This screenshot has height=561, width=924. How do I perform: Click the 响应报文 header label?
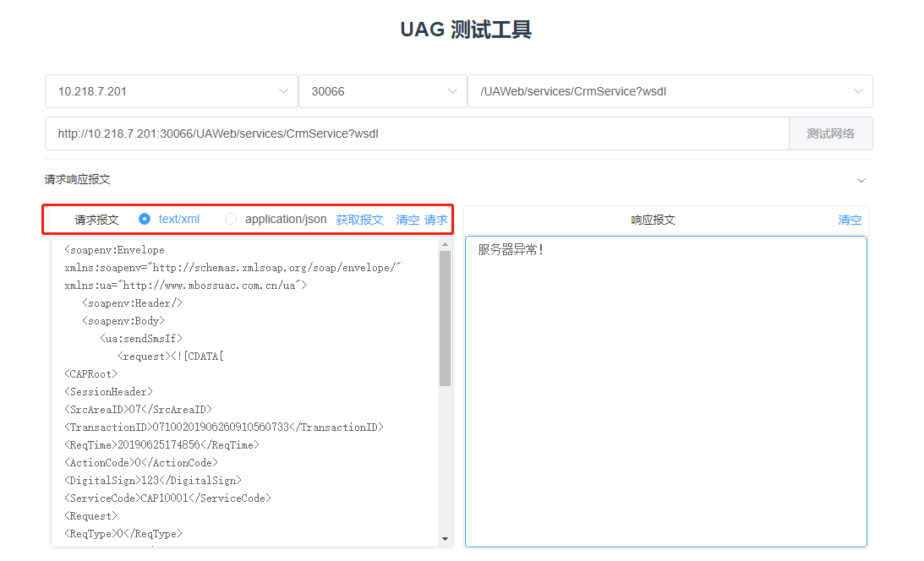point(653,220)
